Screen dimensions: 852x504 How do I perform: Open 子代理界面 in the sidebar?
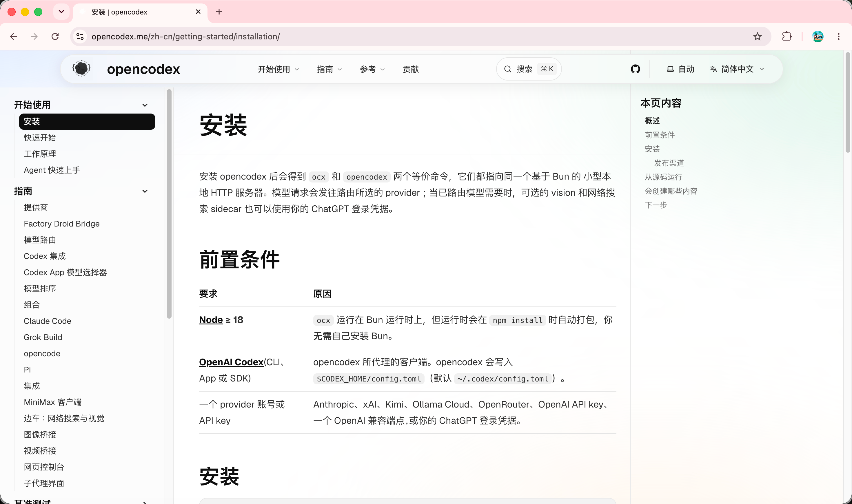[44, 483]
